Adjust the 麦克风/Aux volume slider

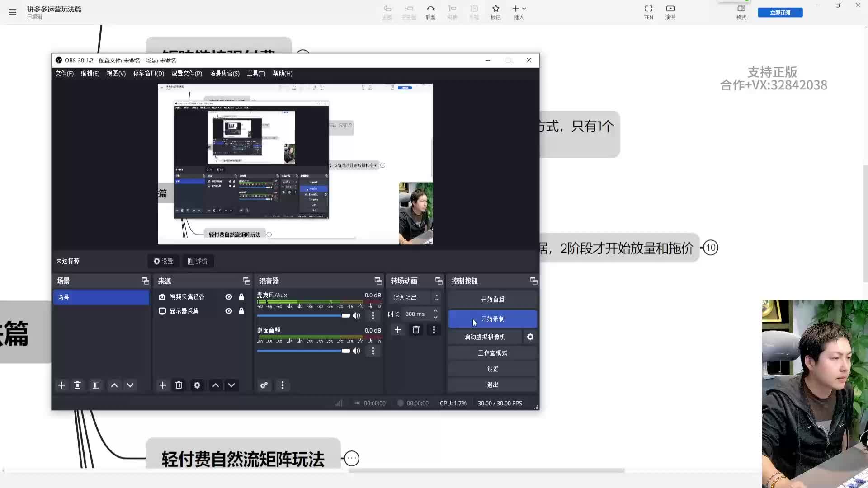click(303, 315)
